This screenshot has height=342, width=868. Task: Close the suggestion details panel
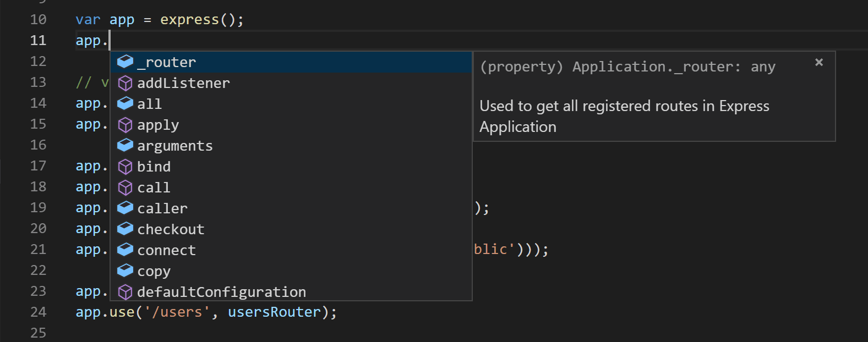[x=819, y=62]
